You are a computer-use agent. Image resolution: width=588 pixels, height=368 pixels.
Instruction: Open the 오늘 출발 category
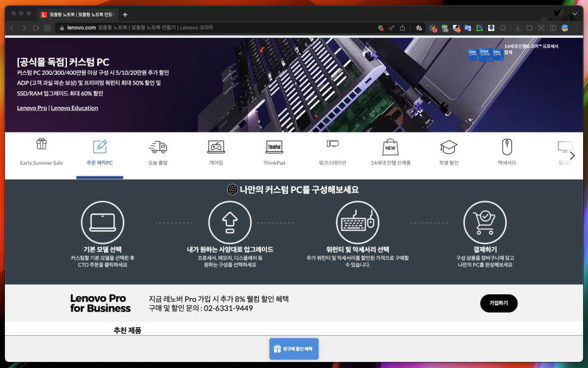point(158,152)
